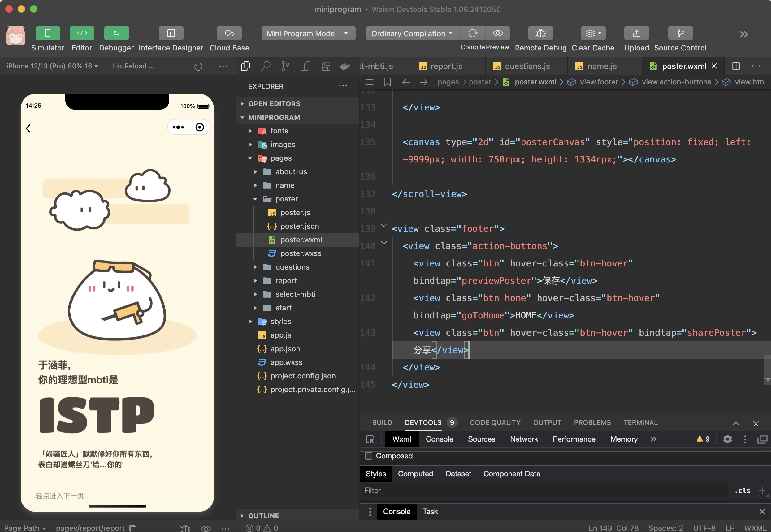Click the Clear Cache layers icon
The height and width of the screenshot is (532, 771).
tap(592, 33)
